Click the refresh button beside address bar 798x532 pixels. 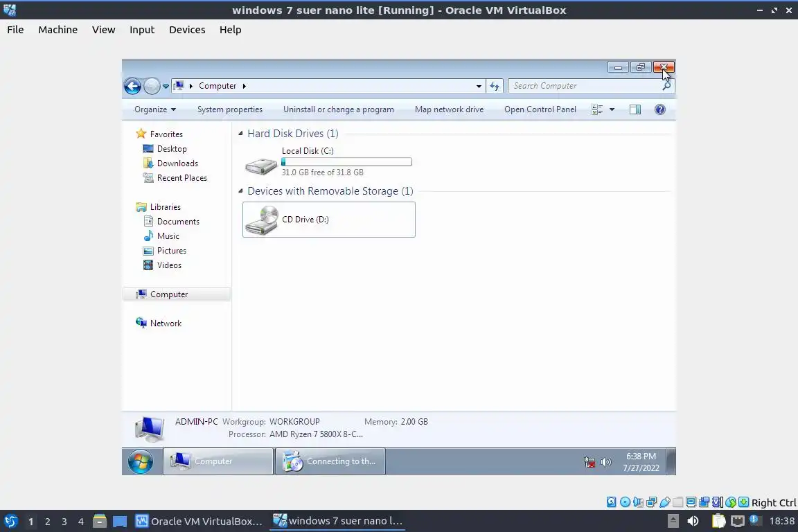(495, 86)
